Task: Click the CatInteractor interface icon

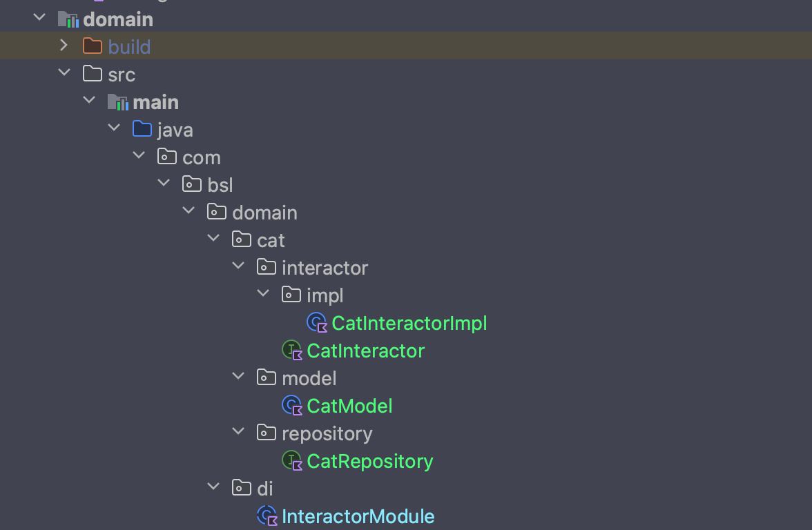Action: pos(292,351)
